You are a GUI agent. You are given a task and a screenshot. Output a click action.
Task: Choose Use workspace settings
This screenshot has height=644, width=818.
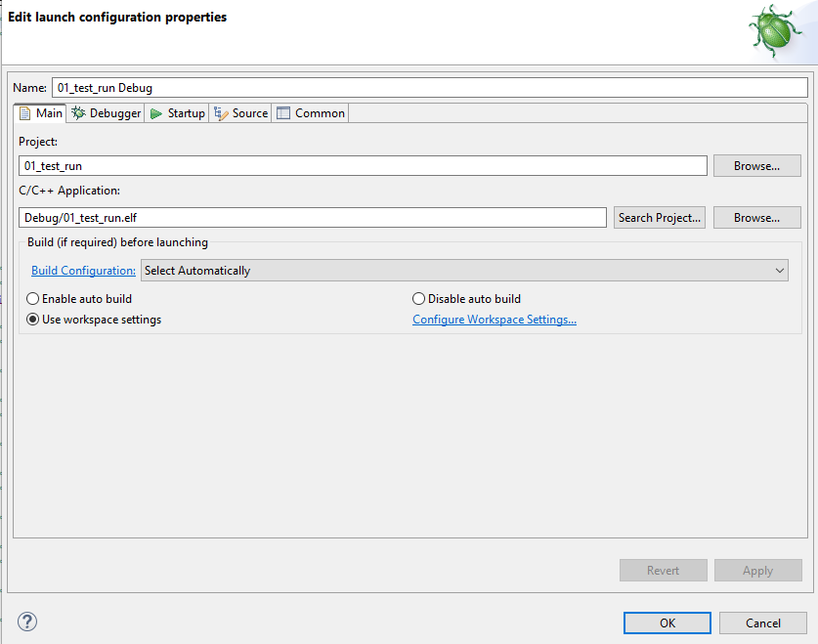pos(32,319)
